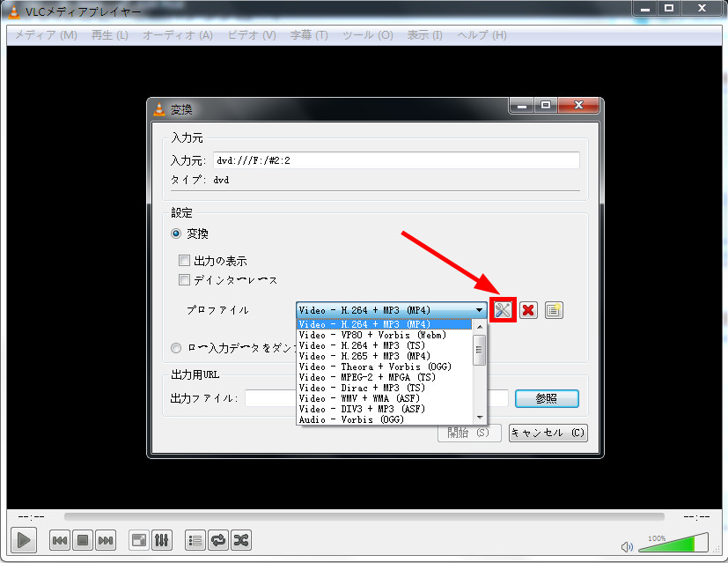Click the volume slider bar
Image resolution: width=728 pixels, height=563 pixels.
click(x=673, y=543)
